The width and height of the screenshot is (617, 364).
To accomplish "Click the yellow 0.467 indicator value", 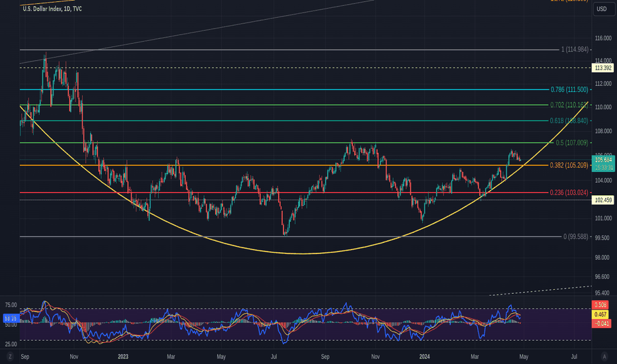I will point(600,314).
